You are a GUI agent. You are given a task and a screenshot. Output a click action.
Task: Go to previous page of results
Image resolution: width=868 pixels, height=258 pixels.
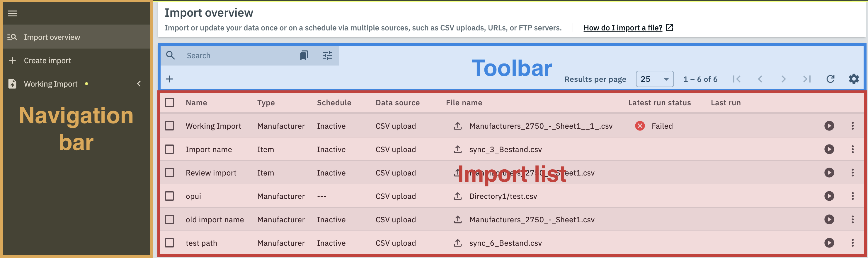pyautogui.click(x=760, y=79)
